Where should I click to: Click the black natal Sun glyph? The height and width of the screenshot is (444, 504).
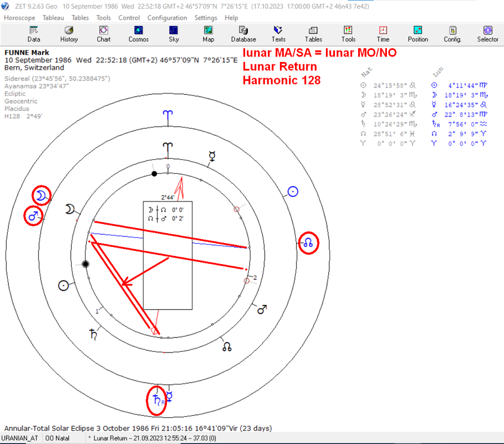pyautogui.click(x=63, y=285)
